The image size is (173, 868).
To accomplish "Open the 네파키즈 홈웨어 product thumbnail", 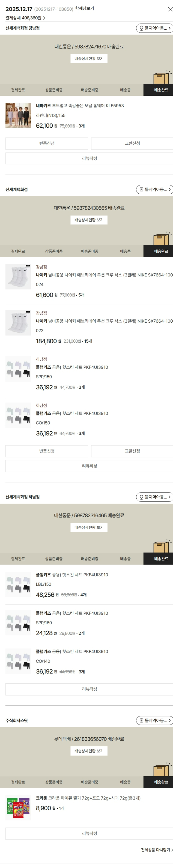I will point(18,116).
